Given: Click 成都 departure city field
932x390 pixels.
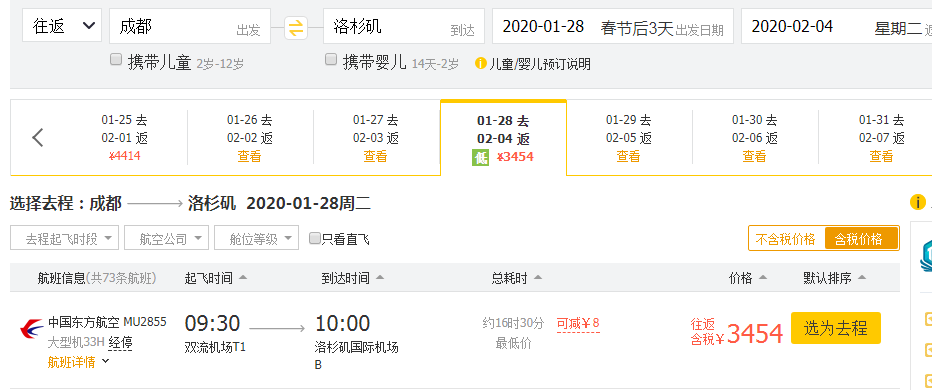Looking at the screenshot, I should pyautogui.click(x=190, y=26).
